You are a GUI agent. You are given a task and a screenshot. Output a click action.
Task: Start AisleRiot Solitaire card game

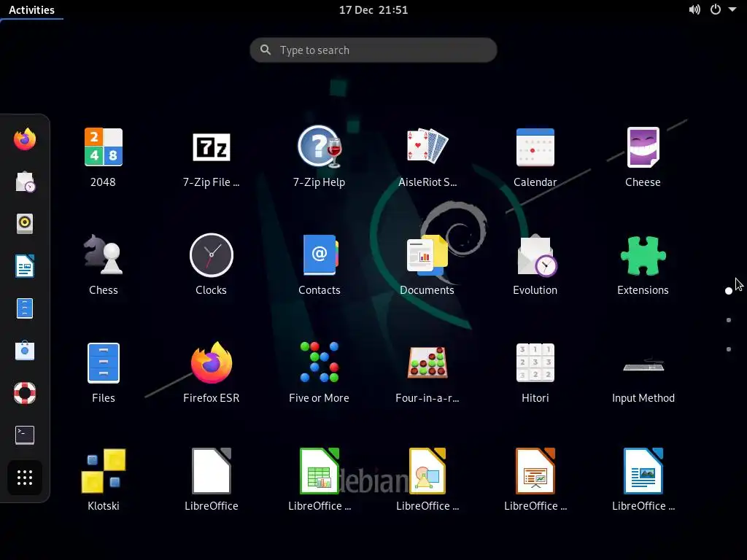(427, 147)
